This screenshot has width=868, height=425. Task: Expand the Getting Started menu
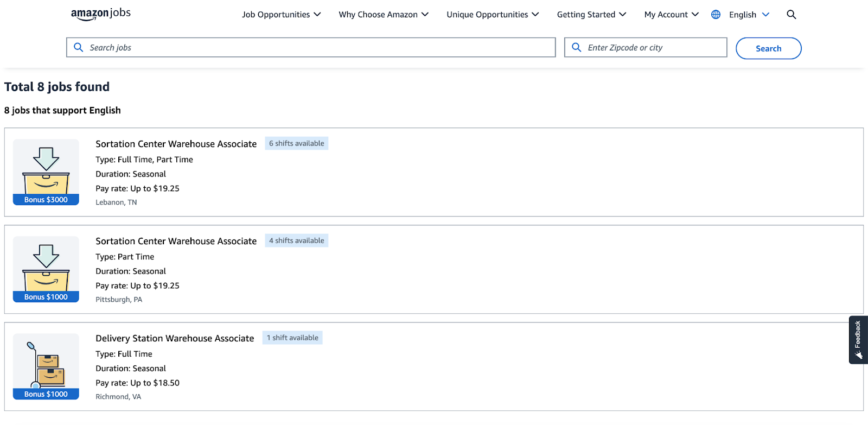coord(591,15)
